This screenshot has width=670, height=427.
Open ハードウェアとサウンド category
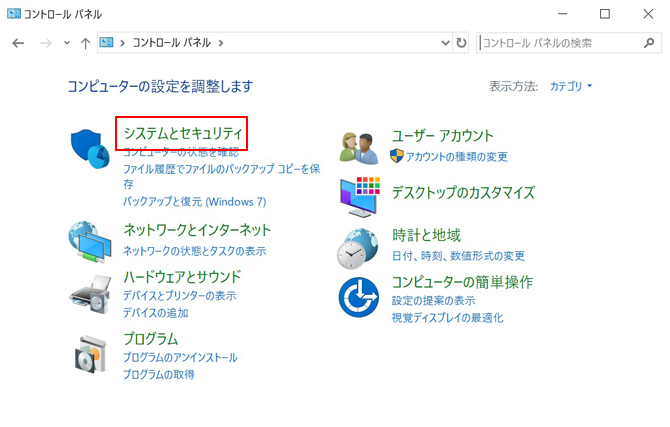click(182, 277)
